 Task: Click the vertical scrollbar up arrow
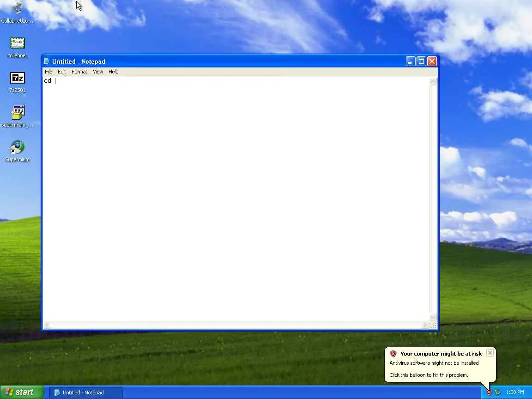click(433, 81)
